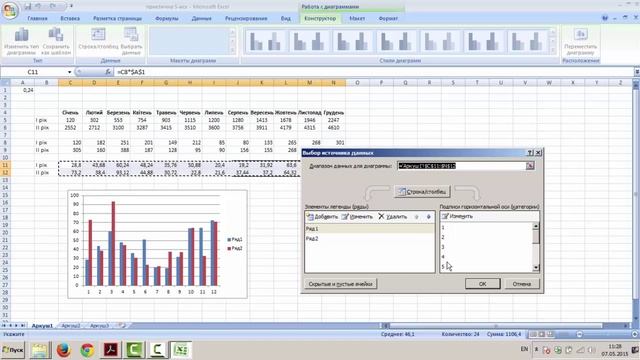Open the 'Формулы' ribbon tab
This screenshot has width=640, height=360.
click(167, 18)
